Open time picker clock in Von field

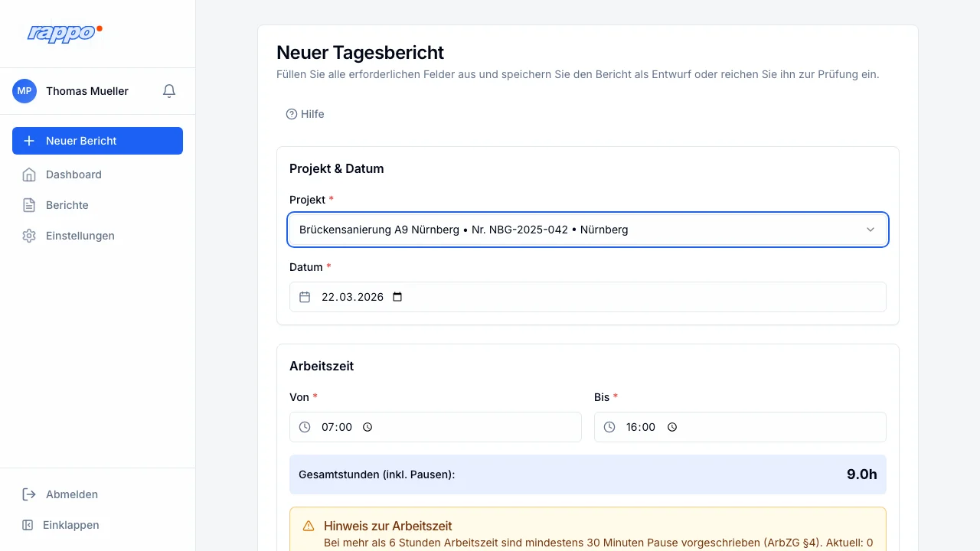(x=367, y=427)
